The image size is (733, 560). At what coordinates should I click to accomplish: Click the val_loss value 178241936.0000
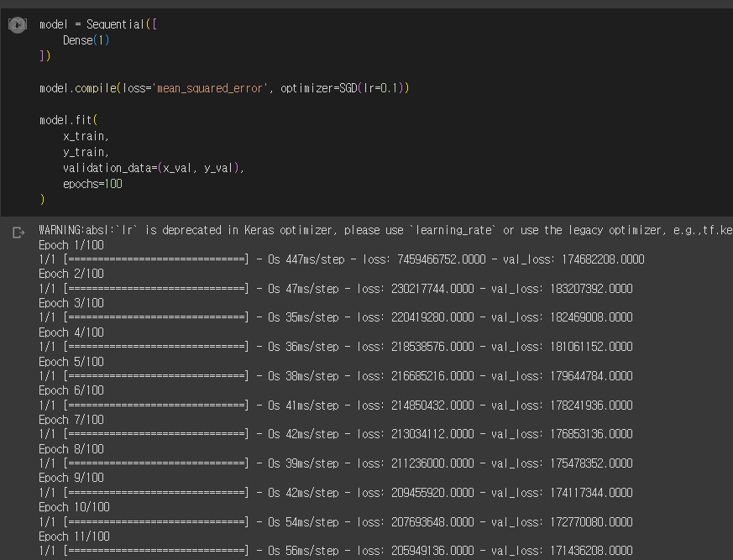point(591,406)
